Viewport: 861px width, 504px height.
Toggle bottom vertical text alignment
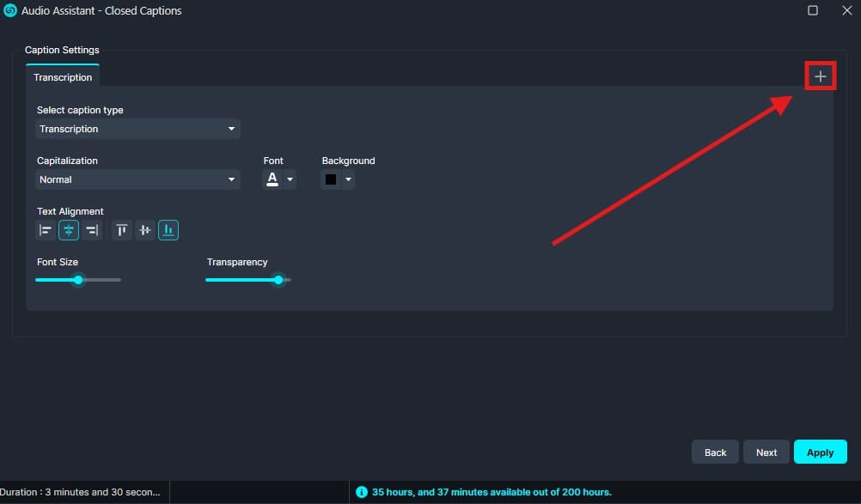click(x=168, y=230)
